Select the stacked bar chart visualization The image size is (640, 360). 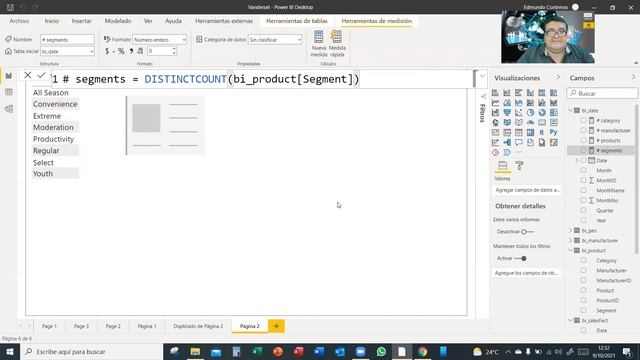496,93
